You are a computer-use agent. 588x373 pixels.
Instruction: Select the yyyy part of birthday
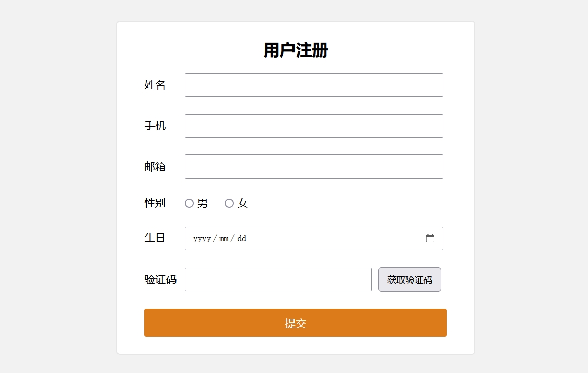coord(202,239)
